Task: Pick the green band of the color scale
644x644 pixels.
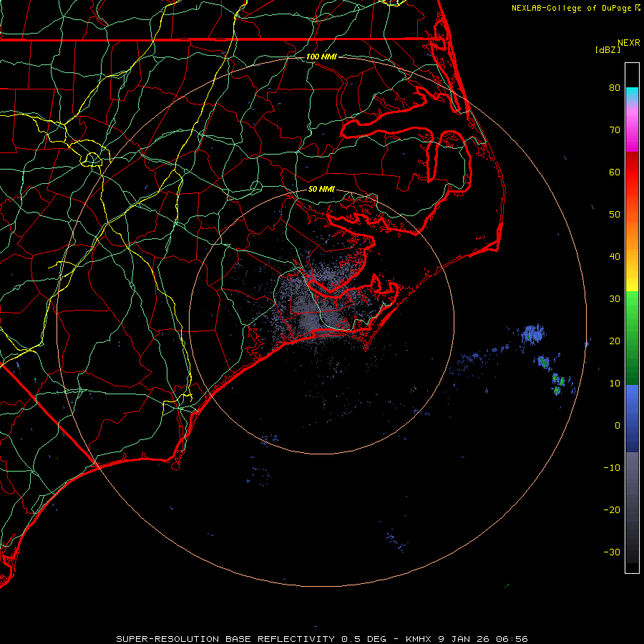Action: click(x=632, y=338)
